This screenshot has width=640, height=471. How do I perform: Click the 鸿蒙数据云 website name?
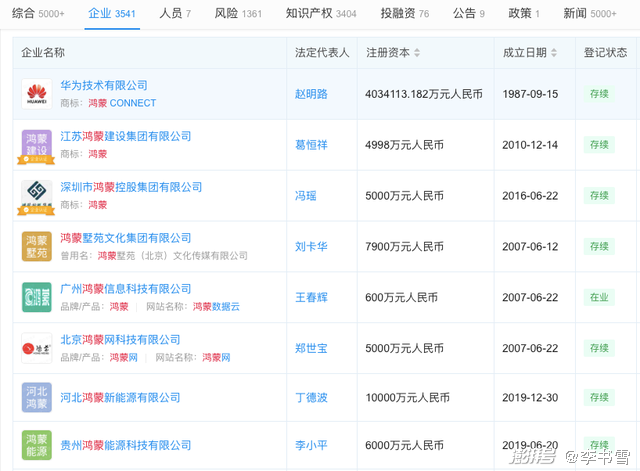216,307
